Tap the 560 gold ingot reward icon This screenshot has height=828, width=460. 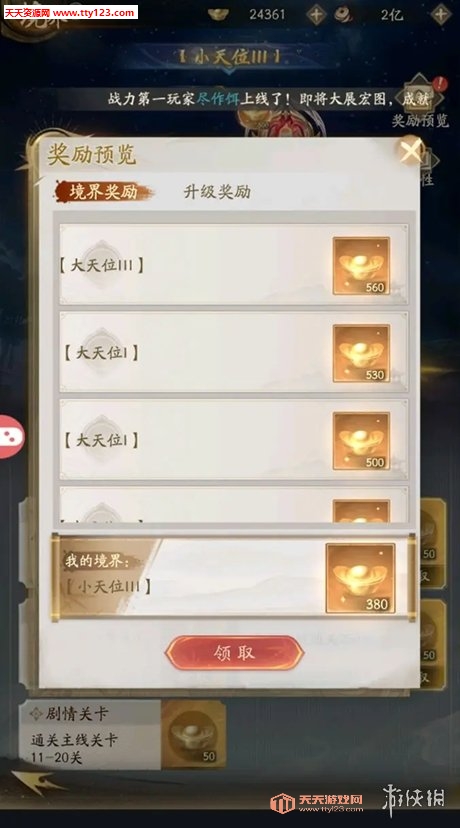361,266
